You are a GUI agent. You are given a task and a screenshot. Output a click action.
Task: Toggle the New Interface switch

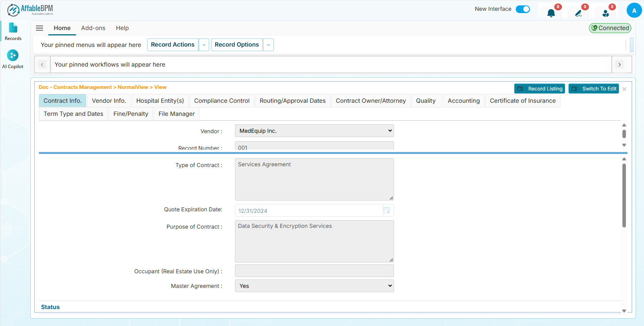coord(523,9)
